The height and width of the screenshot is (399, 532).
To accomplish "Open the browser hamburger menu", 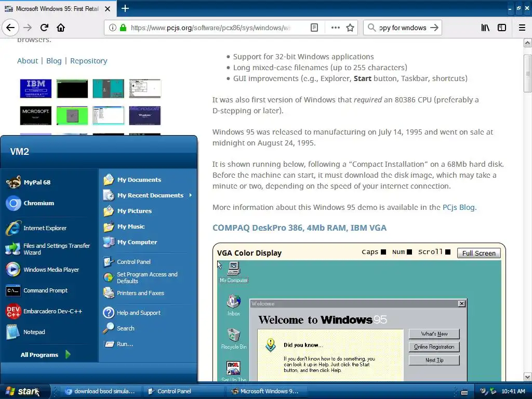I will point(522,28).
